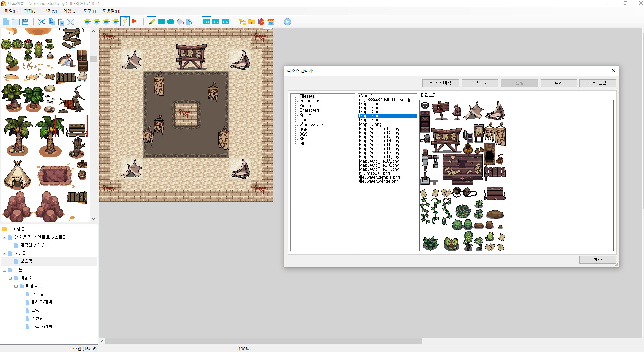This screenshot has height=352, width=644.
Task: Save the project with the save icon
Action: pos(25,21)
